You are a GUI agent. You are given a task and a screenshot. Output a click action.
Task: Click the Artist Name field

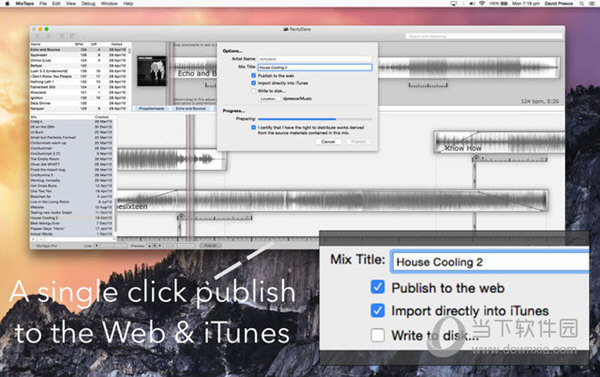[315, 59]
